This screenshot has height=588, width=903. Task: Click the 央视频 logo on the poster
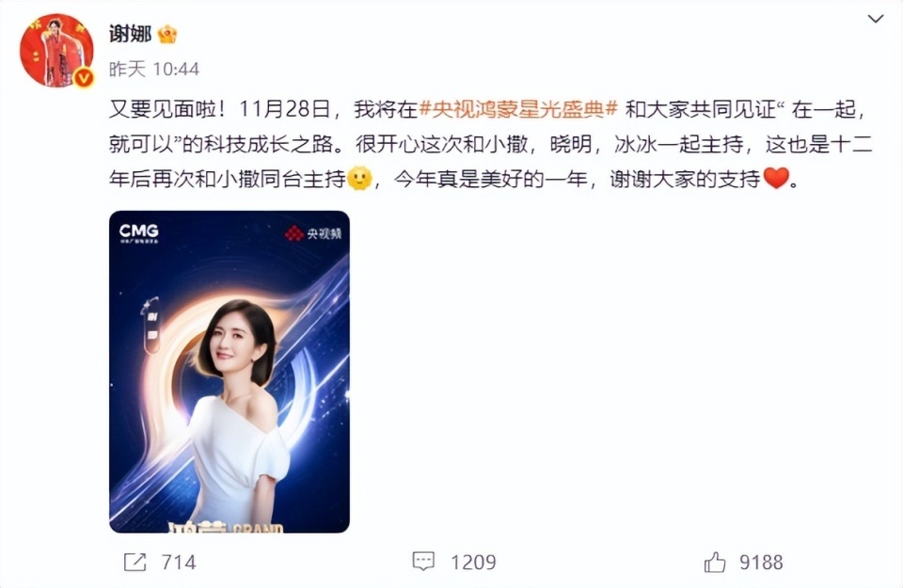pos(312,233)
